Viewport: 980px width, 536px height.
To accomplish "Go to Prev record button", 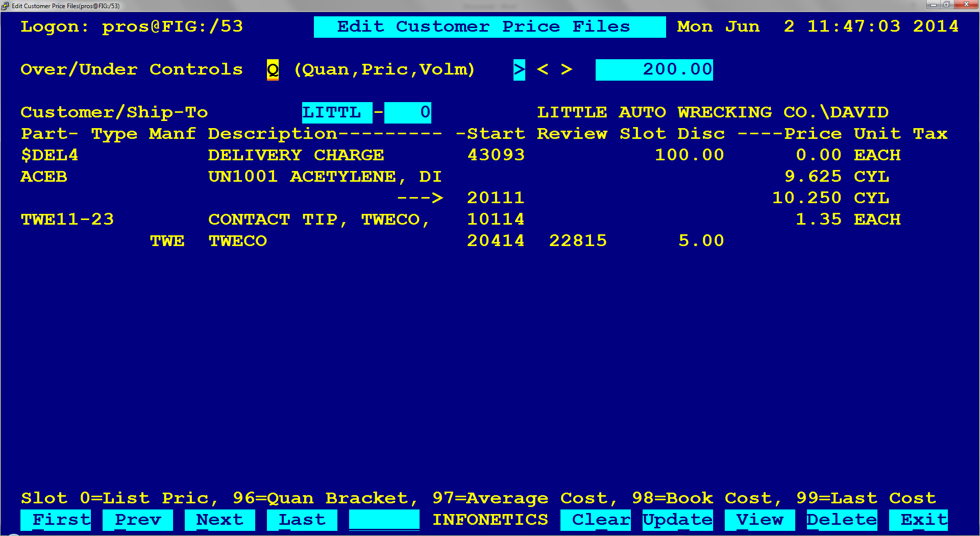I will [138, 520].
